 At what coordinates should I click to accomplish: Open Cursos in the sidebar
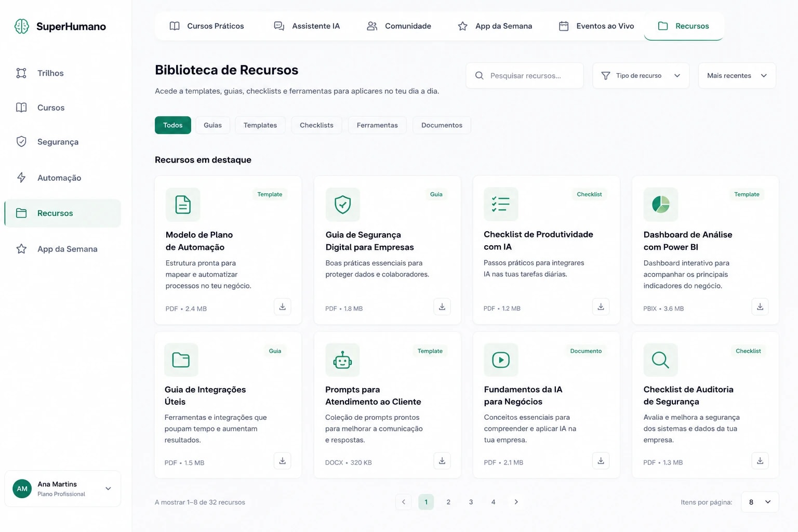[x=62, y=108]
